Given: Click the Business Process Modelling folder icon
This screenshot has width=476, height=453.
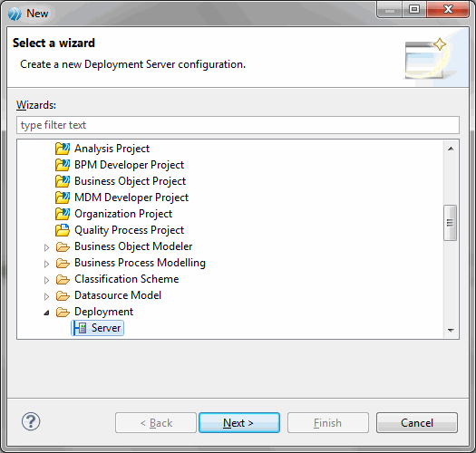Looking at the screenshot, I should pos(63,263).
